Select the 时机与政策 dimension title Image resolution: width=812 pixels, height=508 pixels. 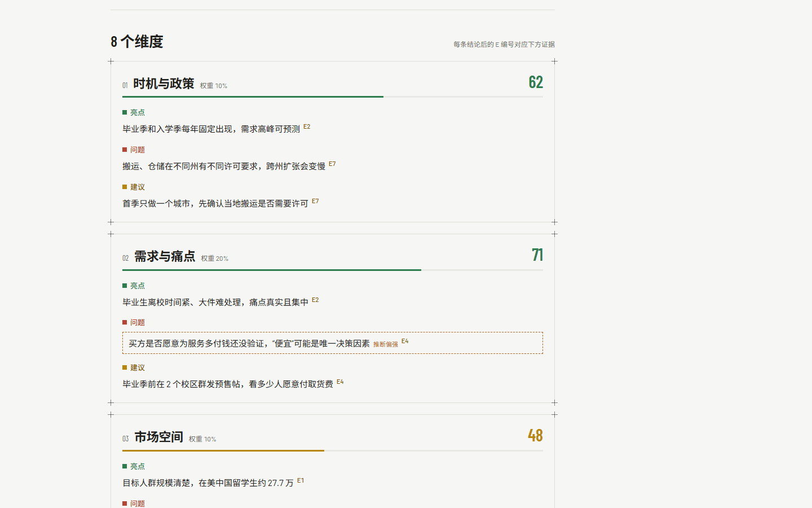pyautogui.click(x=164, y=84)
